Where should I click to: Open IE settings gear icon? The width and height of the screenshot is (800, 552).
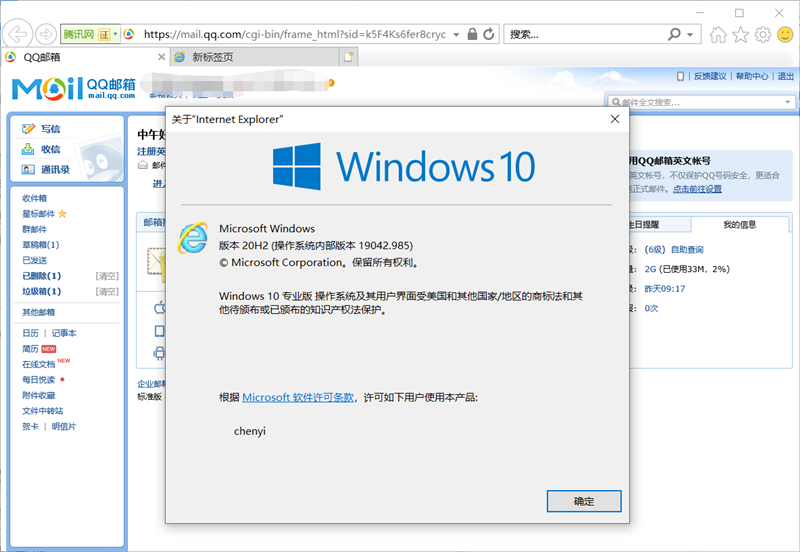point(762,35)
